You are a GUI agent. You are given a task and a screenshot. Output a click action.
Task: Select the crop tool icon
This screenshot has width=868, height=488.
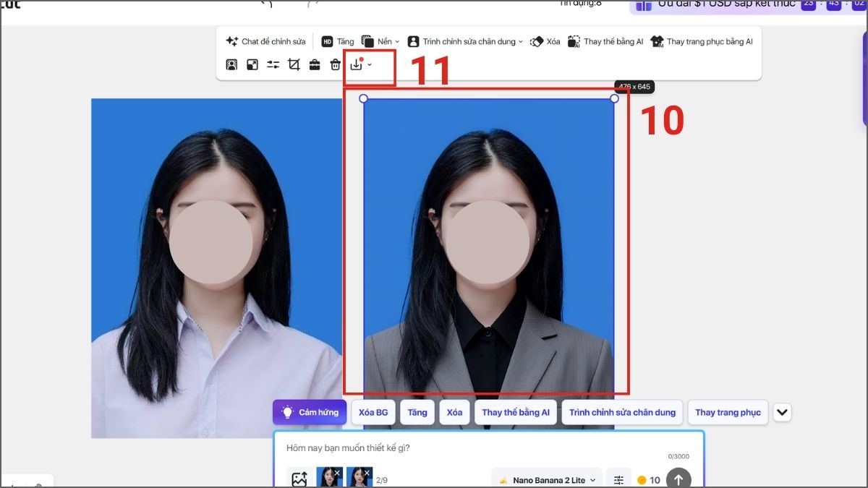tap(294, 65)
